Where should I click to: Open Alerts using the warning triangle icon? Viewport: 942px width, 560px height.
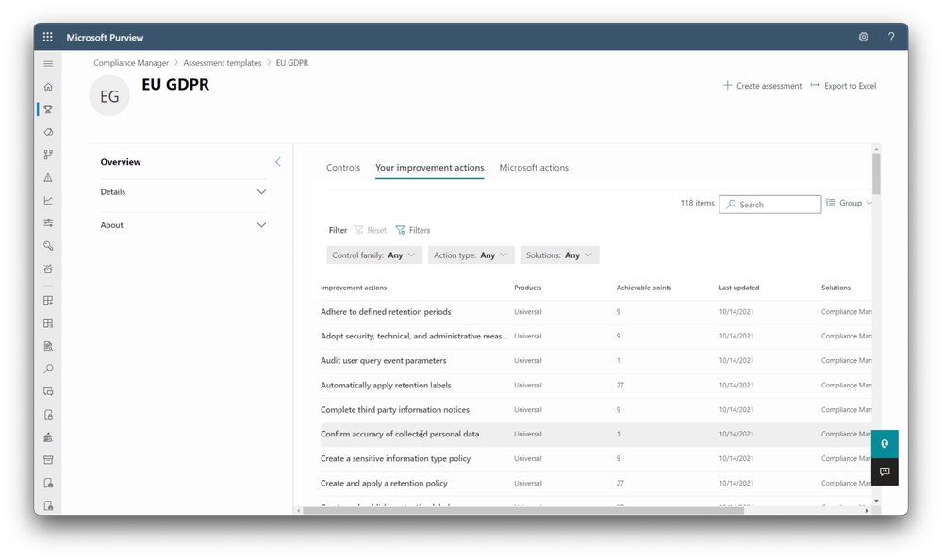(x=48, y=177)
